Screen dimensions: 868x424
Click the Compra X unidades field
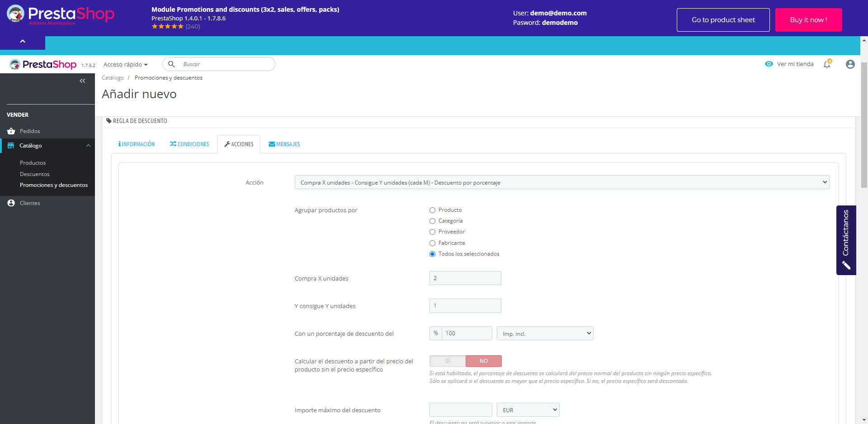click(x=465, y=278)
